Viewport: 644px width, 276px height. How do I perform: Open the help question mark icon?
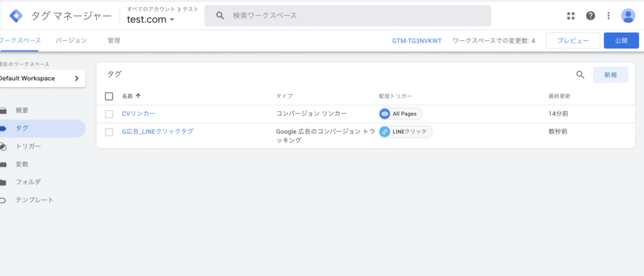point(590,16)
